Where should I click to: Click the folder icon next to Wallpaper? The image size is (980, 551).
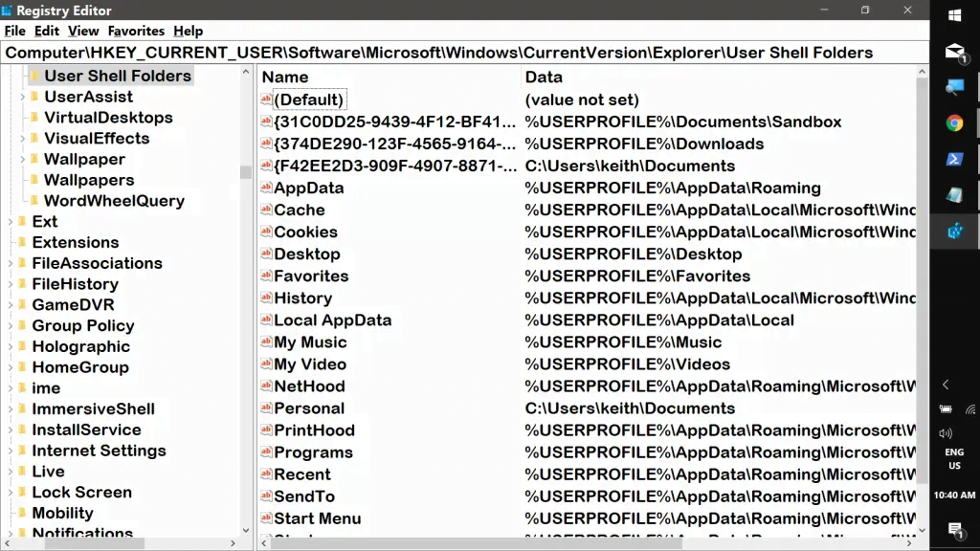(x=34, y=160)
